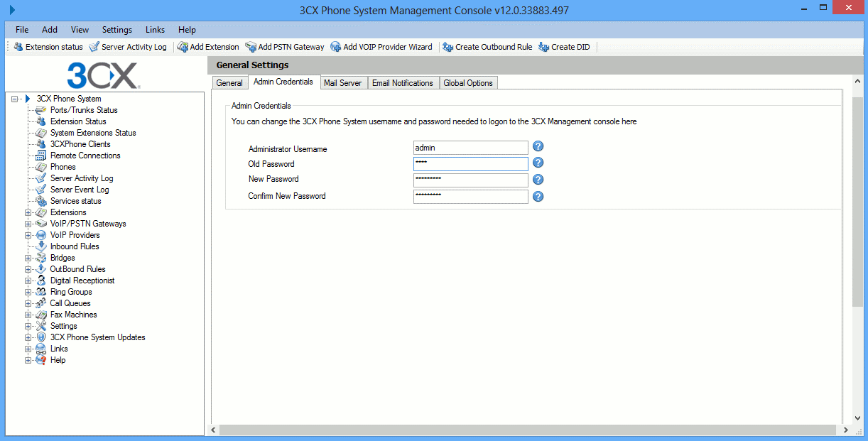
Task: Expand the 3CX Phone System Updates node
Action: [x=28, y=337]
